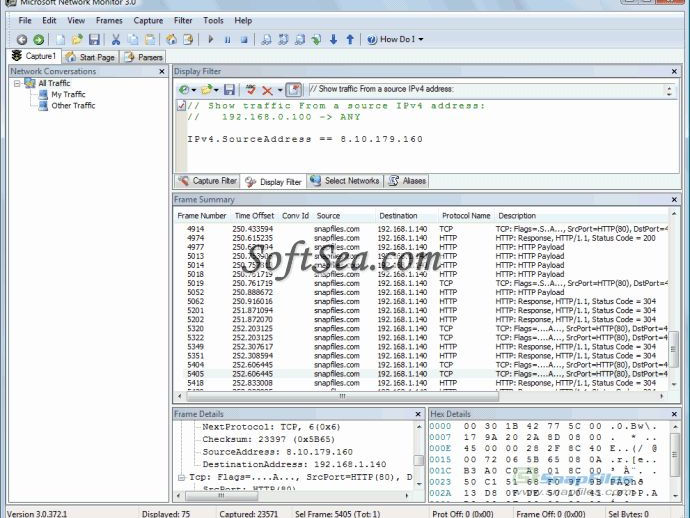The height and width of the screenshot is (518, 690).
Task: Move to previous frame with blue up arrow
Action: point(350,40)
